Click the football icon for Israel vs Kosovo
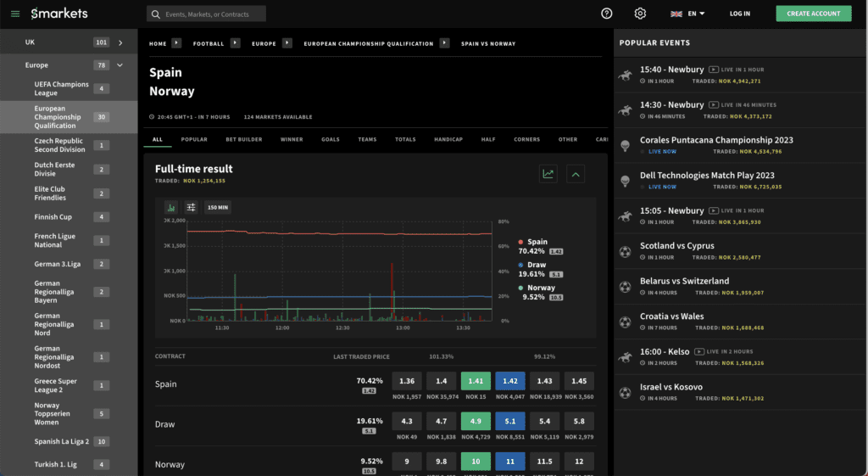868x476 pixels. [x=625, y=393]
